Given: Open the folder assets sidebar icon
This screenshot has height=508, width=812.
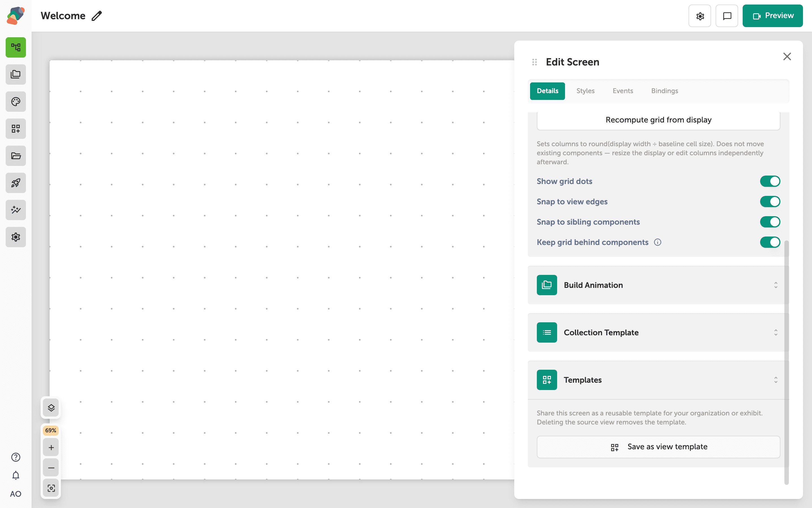Looking at the screenshot, I should click(16, 156).
